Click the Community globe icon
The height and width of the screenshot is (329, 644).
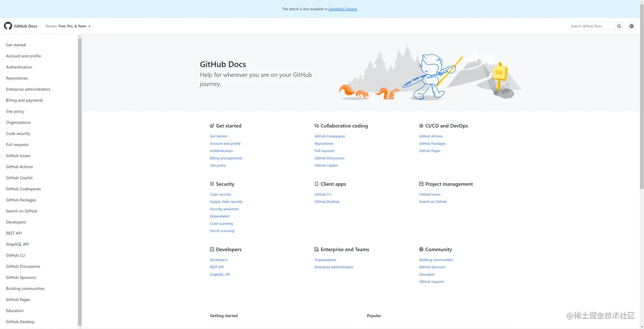(421, 249)
